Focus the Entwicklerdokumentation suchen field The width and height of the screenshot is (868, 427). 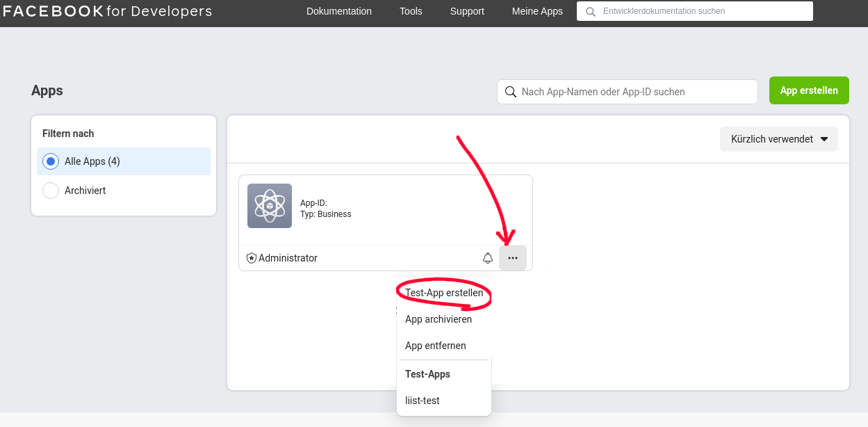(x=695, y=11)
